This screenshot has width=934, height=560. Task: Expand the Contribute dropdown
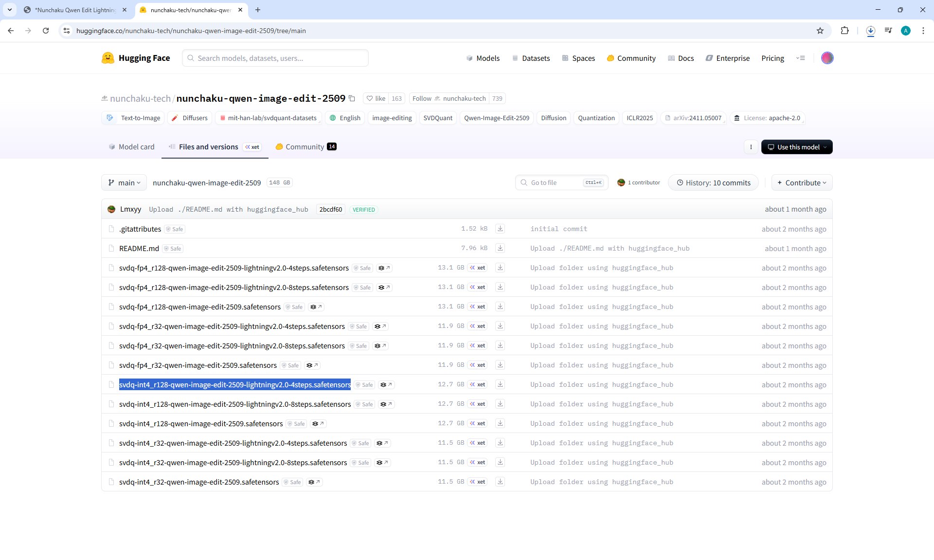click(802, 183)
